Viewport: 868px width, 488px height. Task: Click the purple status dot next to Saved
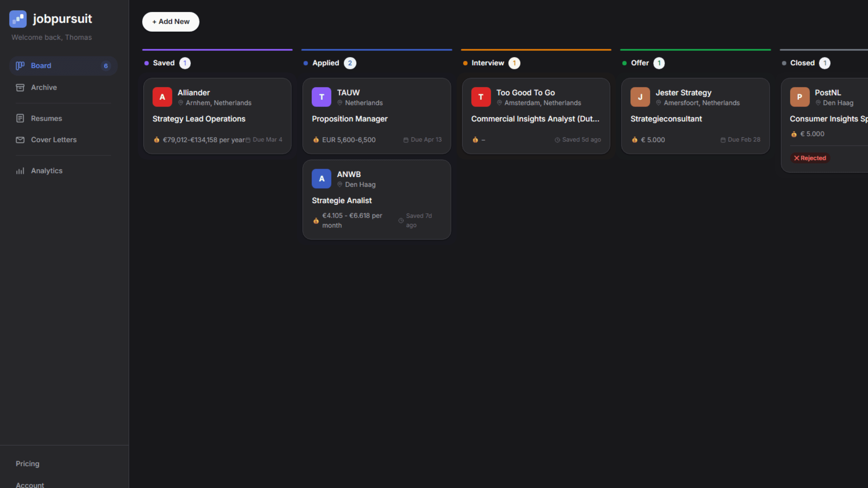pyautogui.click(x=146, y=63)
